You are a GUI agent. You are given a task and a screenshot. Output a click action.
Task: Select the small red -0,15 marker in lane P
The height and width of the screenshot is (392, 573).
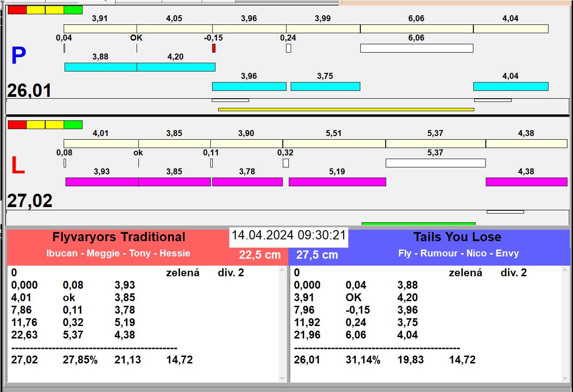pos(214,48)
